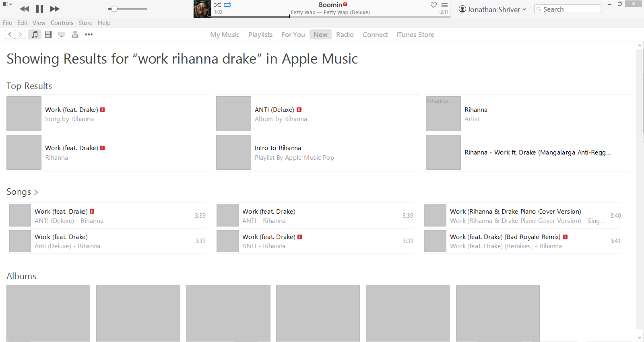The width and height of the screenshot is (644, 342).
Task: Click scrollbar down arrow
Action: 639,338
